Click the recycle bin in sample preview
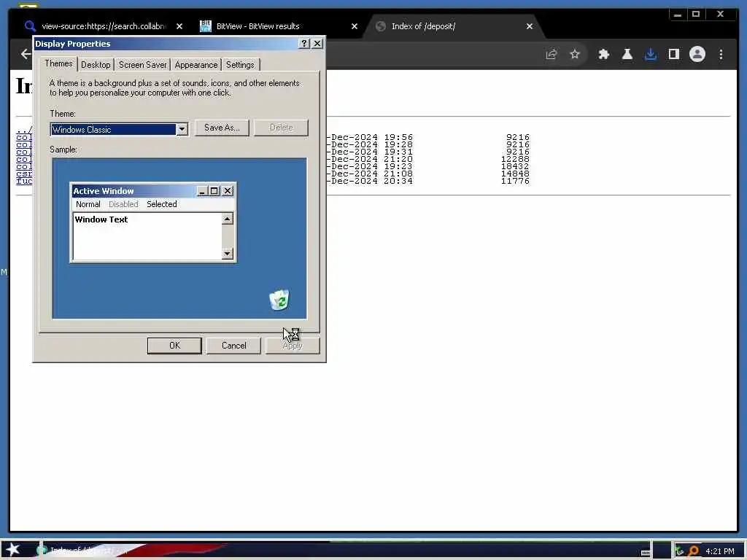 (279, 300)
